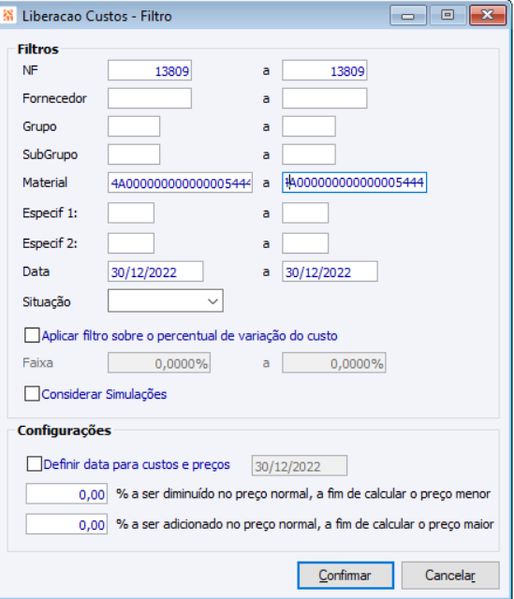Focus the Material starting code field
This screenshot has width=514, height=599.
[180, 183]
